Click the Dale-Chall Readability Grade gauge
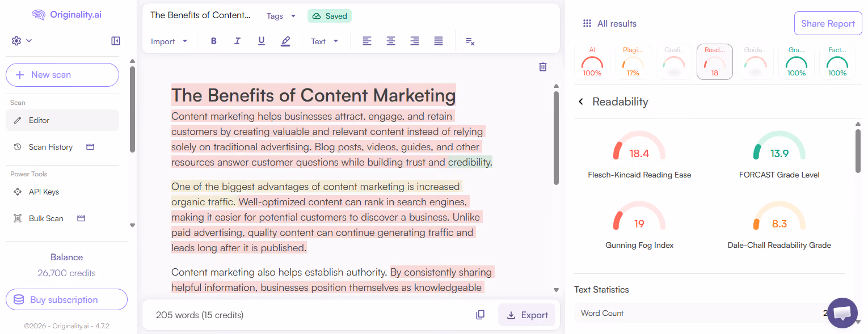The width and height of the screenshot is (868, 334). [x=779, y=217]
